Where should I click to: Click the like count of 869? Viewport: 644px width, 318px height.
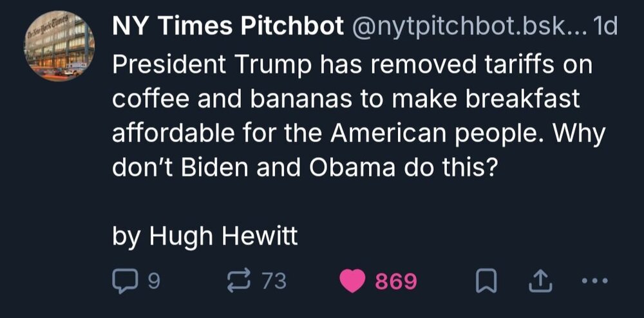point(396,281)
